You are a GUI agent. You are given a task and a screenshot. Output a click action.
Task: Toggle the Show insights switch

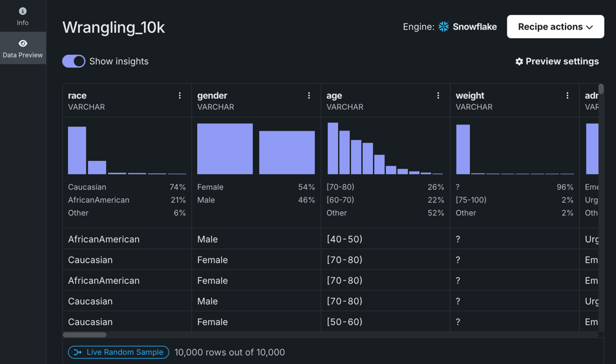coord(74,61)
